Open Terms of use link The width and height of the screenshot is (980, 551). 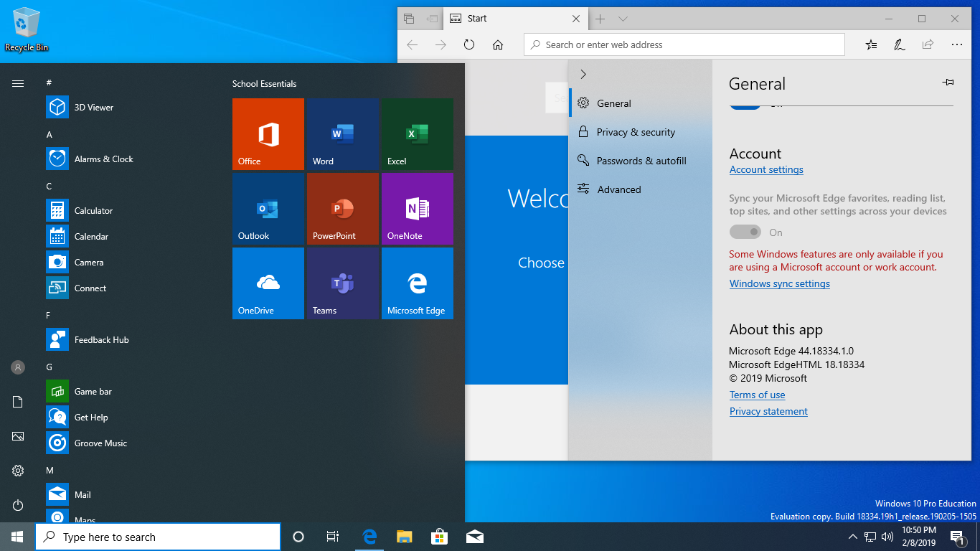[758, 395]
